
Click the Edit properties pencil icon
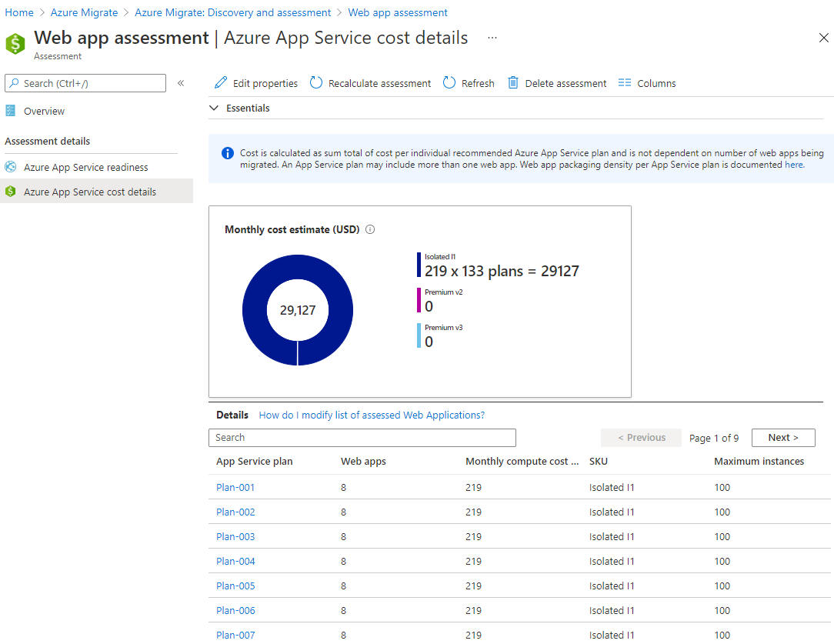(221, 83)
